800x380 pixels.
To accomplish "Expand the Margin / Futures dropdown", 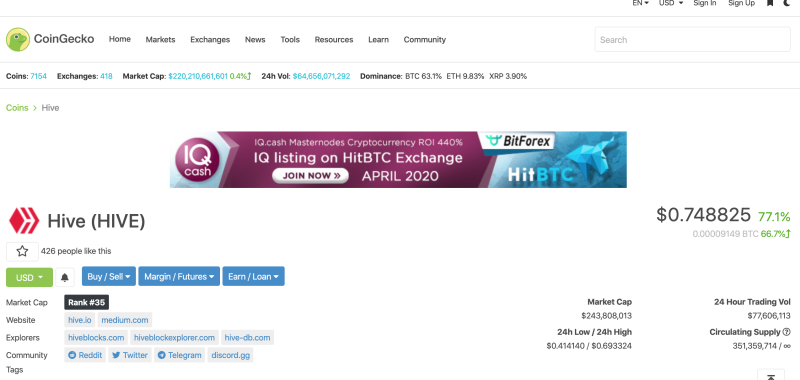I will tap(179, 276).
